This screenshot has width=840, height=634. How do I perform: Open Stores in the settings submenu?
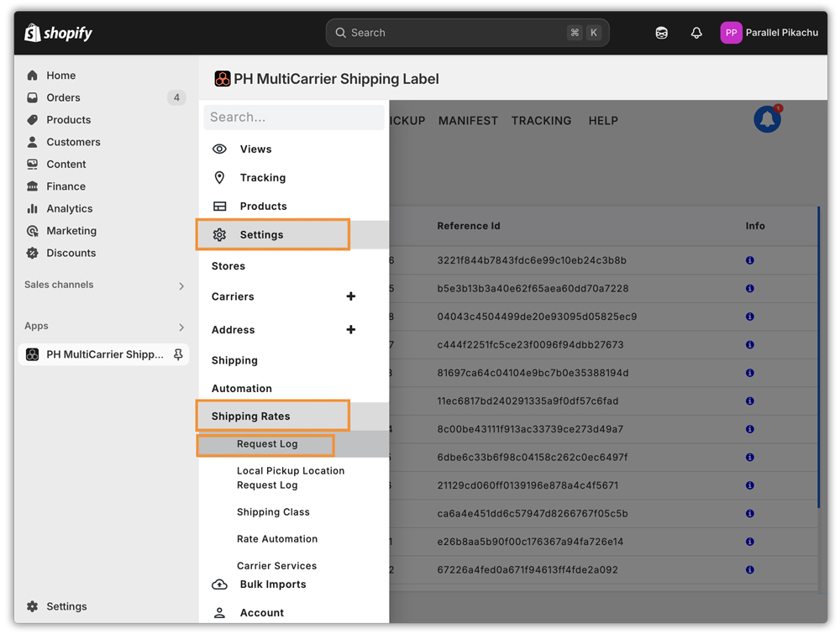click(x=228, y=266)
